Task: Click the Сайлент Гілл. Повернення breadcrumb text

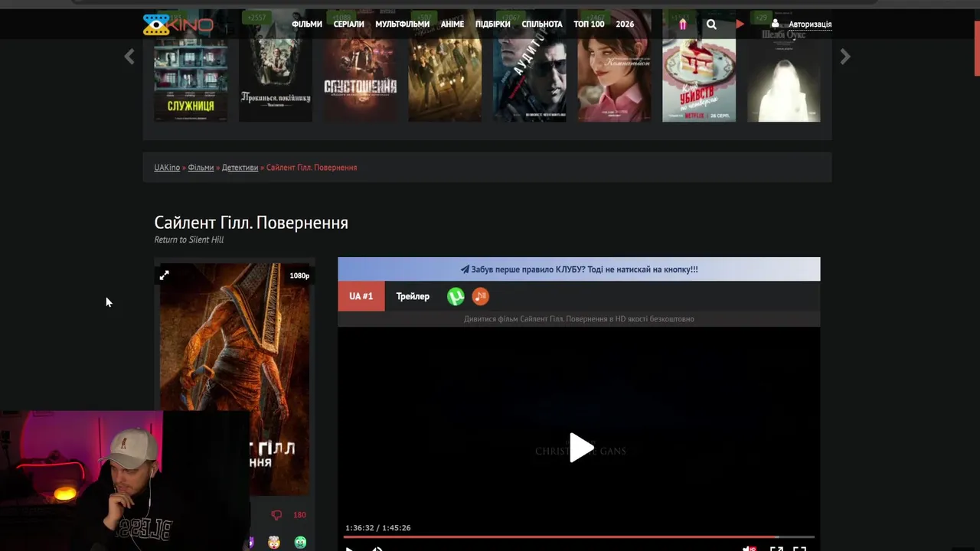Action: click(312, 168)
